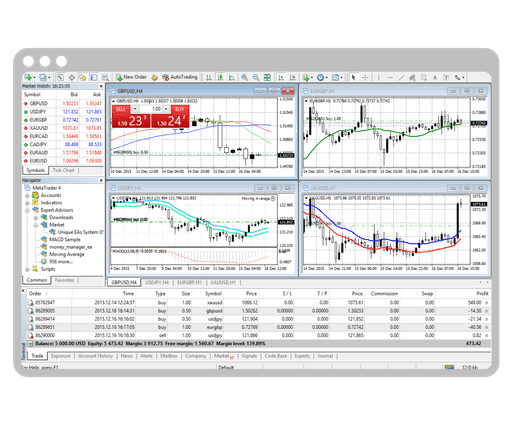Open the volume dropdown next to 1.00
Screen dimensions: 512x425
pos(166,109)
